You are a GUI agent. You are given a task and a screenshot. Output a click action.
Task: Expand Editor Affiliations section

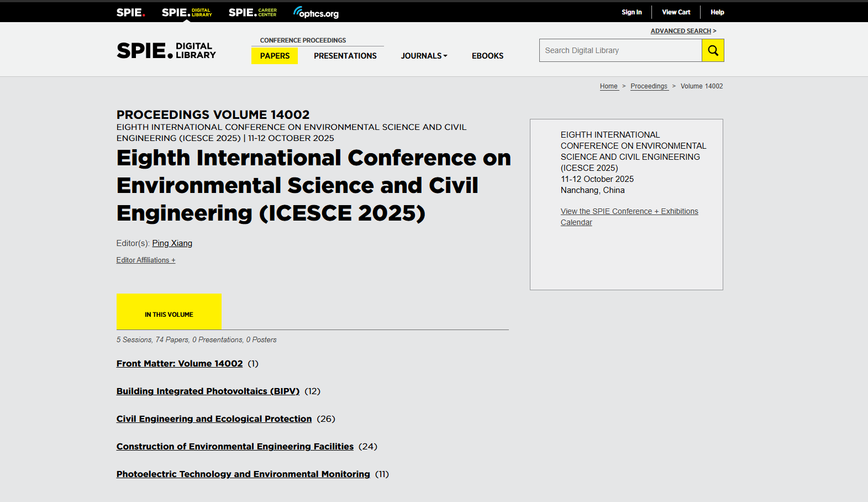146,260
